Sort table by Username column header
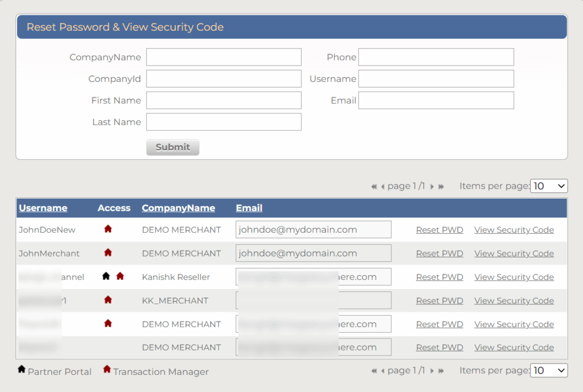The height and width of the screenshot is (392, 583). (x=43, y=208)
